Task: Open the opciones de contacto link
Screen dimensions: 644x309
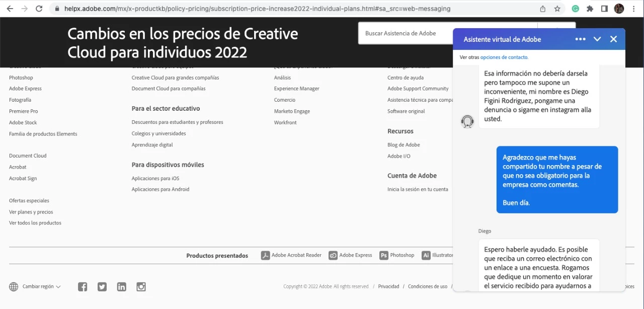Action: (x=504, y=57)
